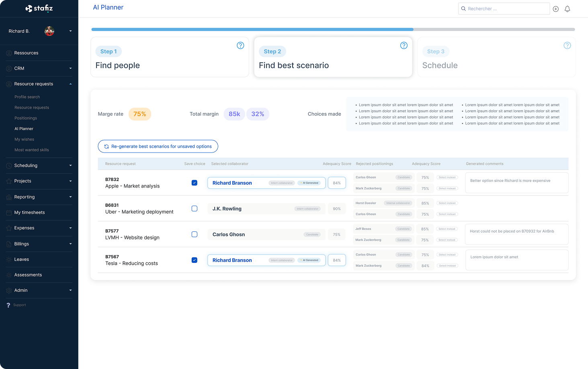Screen dimensions: 588x369
Task: Select Carlos Ghosn instead for Apple
Action: pos(447,177)
